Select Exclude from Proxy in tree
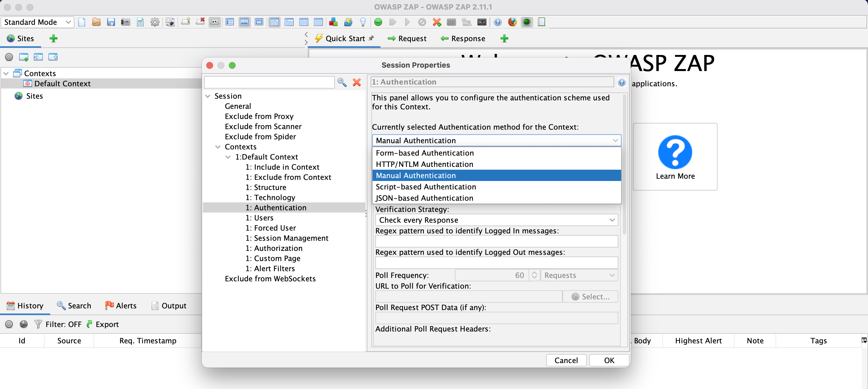The width and height of the screenshot is (868, 389). (x=259, y=117)
